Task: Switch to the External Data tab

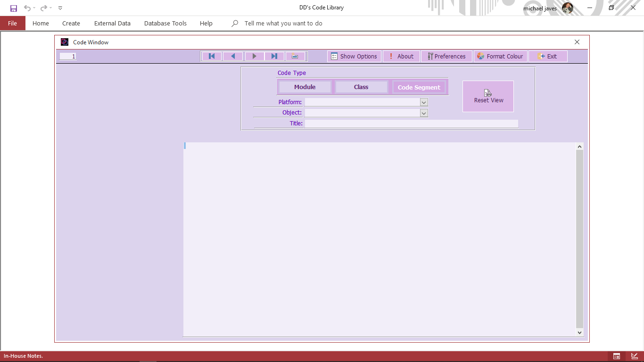Action: click(x=112, y=24)
